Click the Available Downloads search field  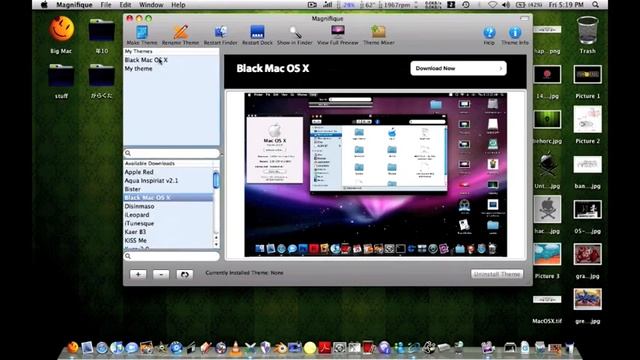[171, 256]
